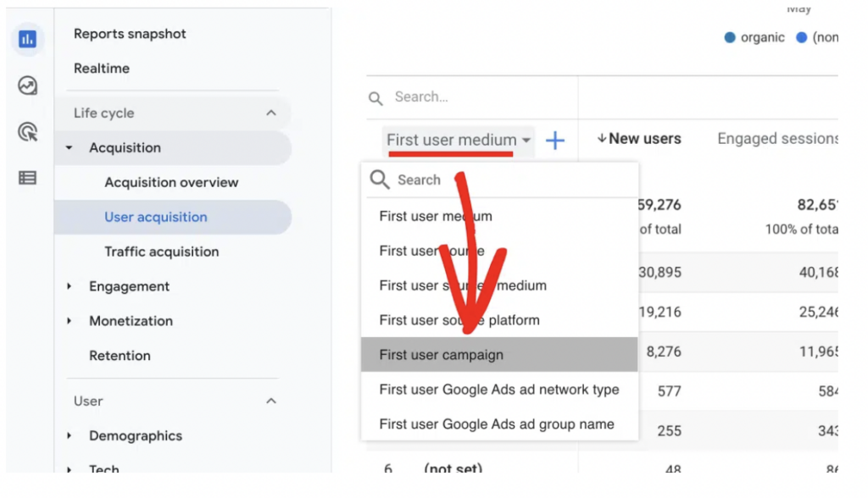Open Retention report
The image size is (868, 498).
tap(120, 355)
